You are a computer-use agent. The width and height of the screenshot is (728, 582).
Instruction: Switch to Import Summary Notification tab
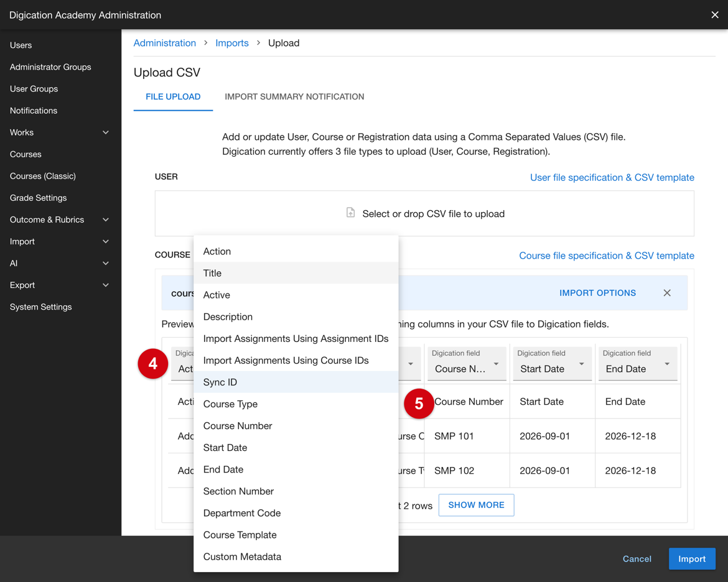[294, 96]
